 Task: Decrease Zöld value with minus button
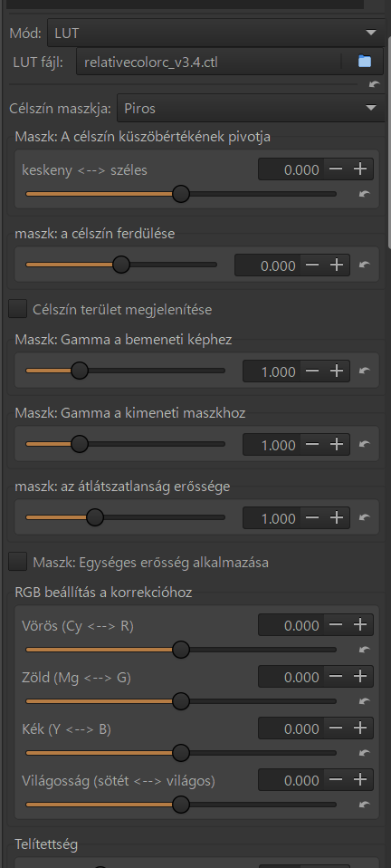[x=336, y=677]
